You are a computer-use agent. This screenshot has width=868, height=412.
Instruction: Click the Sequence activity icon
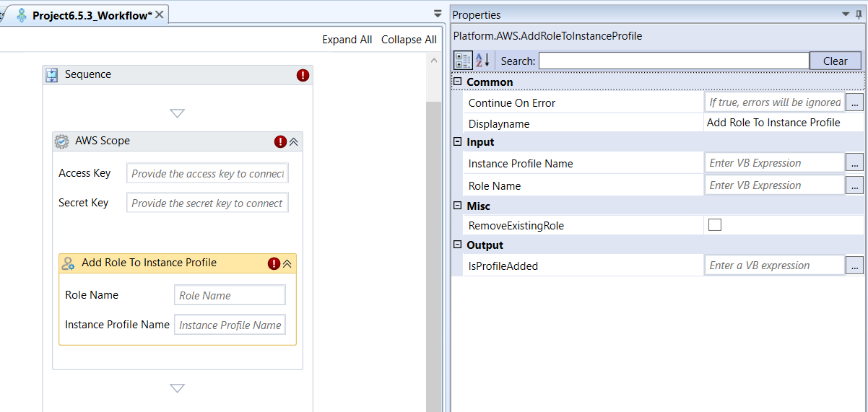[52, 75]
